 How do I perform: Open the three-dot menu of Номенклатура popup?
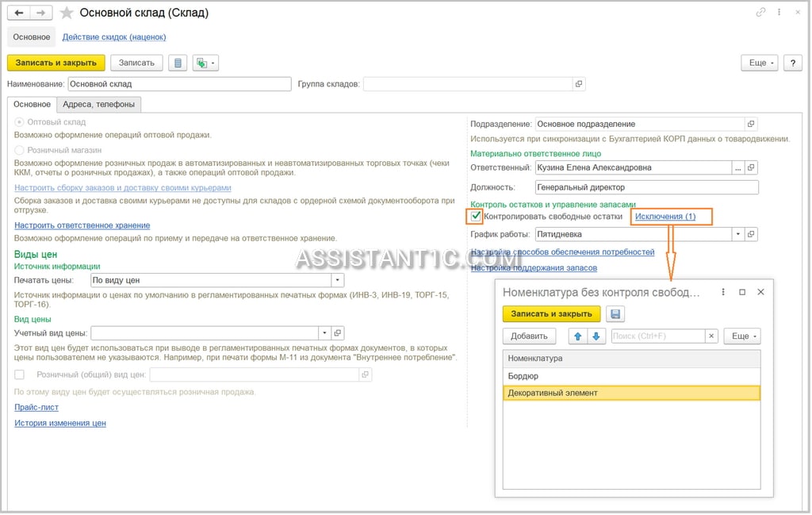tap(723, 292)
